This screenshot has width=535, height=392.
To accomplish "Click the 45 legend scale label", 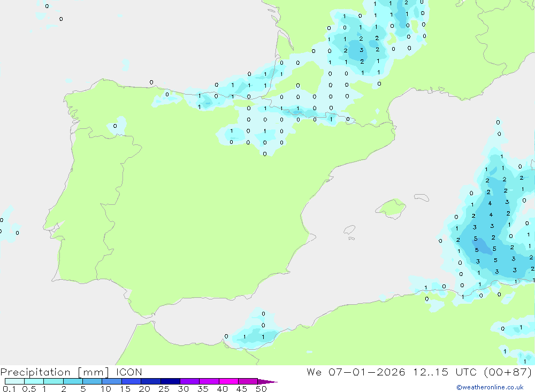I will [x=242, y=389].
